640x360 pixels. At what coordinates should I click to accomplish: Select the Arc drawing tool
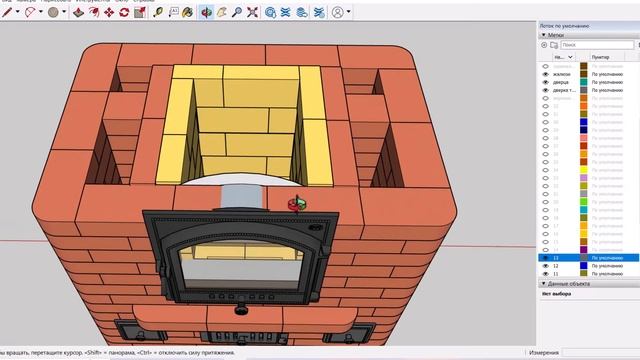pyautogui.click(x=30, y=12)
